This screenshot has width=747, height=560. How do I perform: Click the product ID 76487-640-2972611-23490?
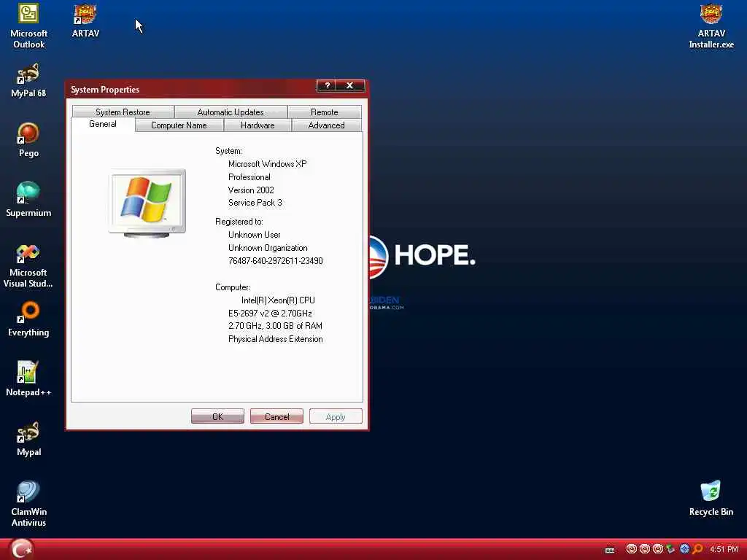coord(275,261)
